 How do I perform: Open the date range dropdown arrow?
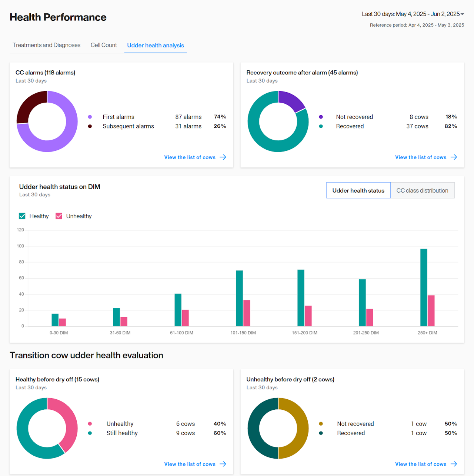click(x=462, y=14)
